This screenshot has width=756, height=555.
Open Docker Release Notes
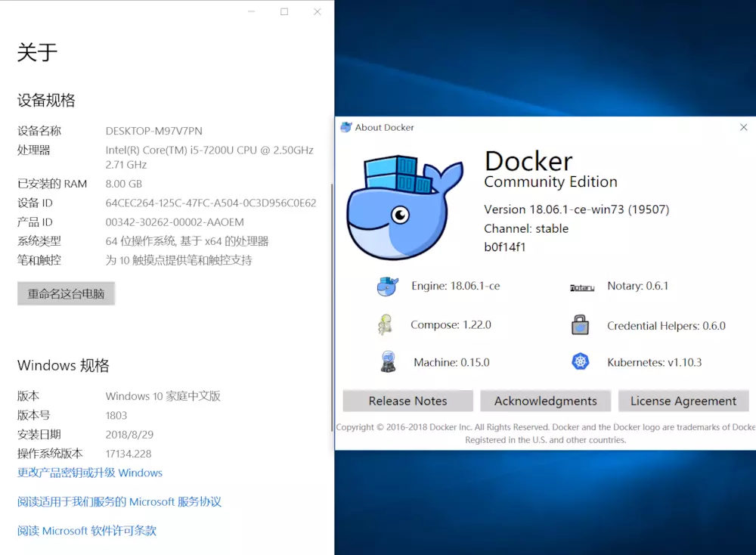[408, 401]
